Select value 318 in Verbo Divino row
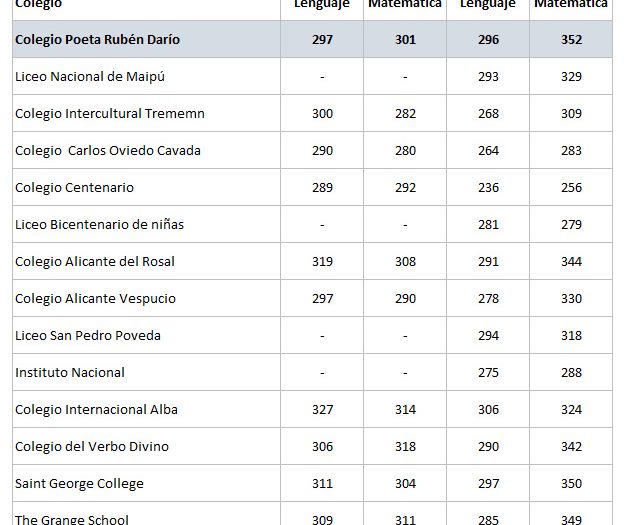The width and height of the screenshot is (633, 525). coord(404,446)
